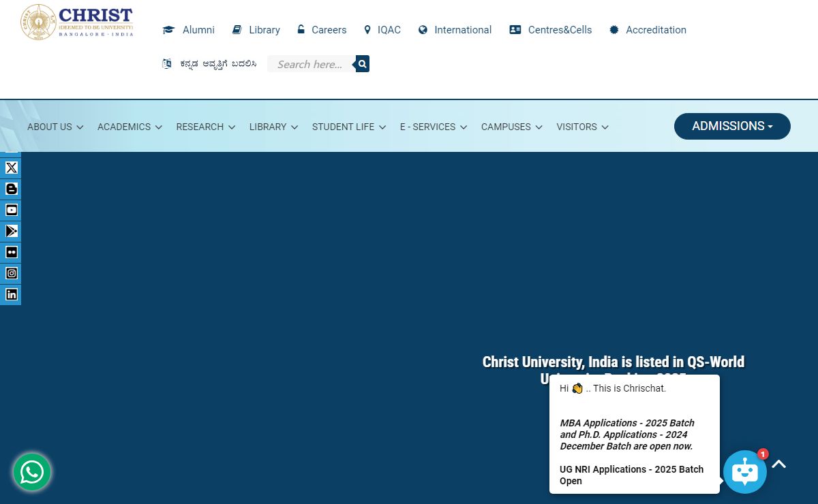Click the scroll-to-top arrow
818x504 pixels.
779,464
